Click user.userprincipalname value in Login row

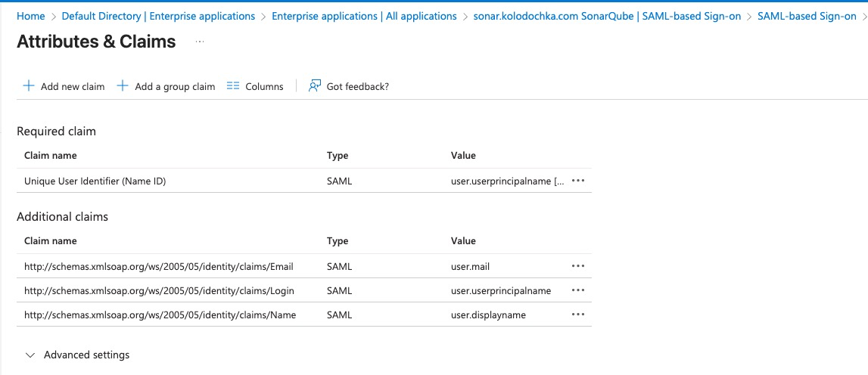[x=501, y=290]
